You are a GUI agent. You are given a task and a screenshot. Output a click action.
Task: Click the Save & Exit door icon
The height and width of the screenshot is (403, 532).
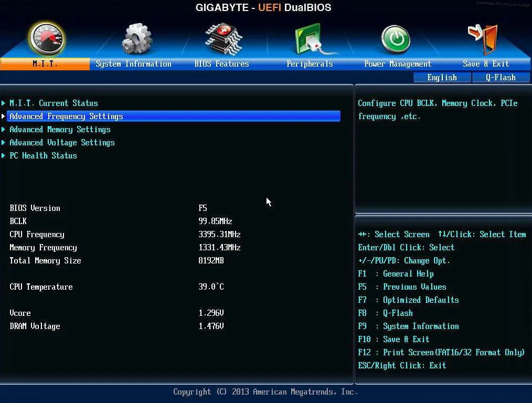tap(483, 38)
